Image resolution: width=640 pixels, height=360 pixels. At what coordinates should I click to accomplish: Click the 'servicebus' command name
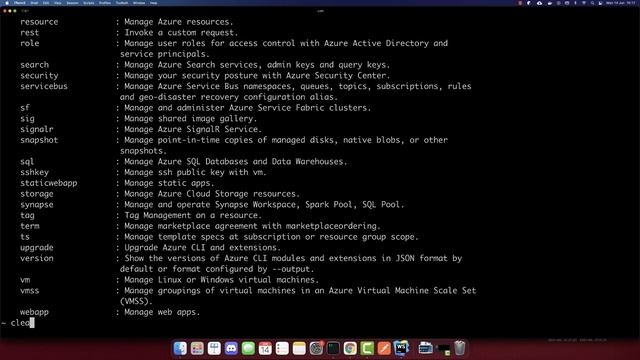pos(44,86)
